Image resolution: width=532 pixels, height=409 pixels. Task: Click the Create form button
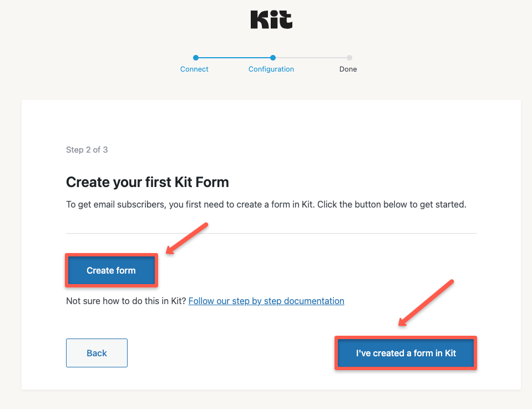111,270
